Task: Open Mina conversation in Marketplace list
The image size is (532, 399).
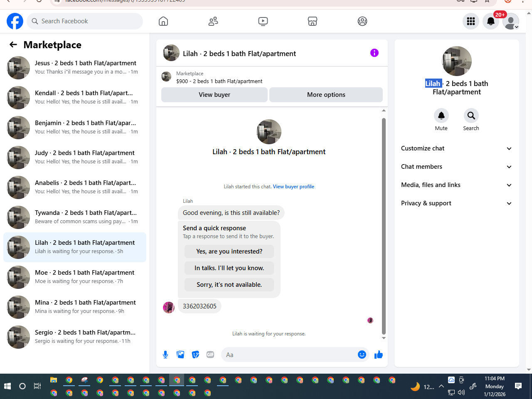Action: pos(75,307)
